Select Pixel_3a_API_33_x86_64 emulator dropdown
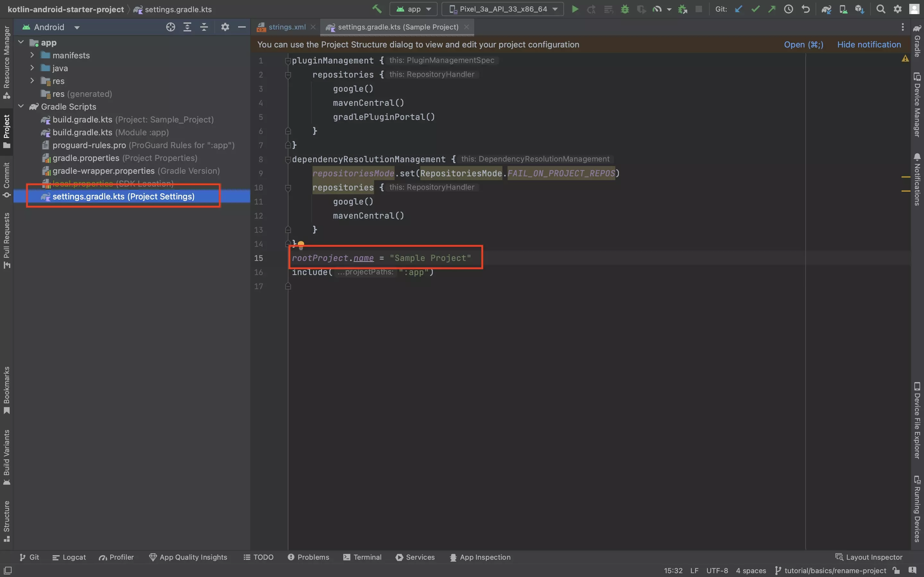 point(502,9)
